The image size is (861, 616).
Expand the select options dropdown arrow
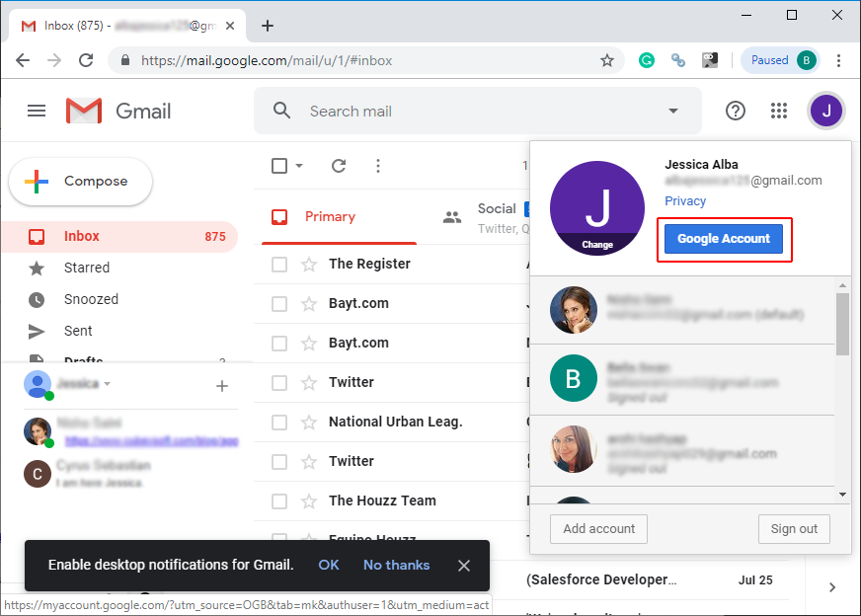pos(299,165)
